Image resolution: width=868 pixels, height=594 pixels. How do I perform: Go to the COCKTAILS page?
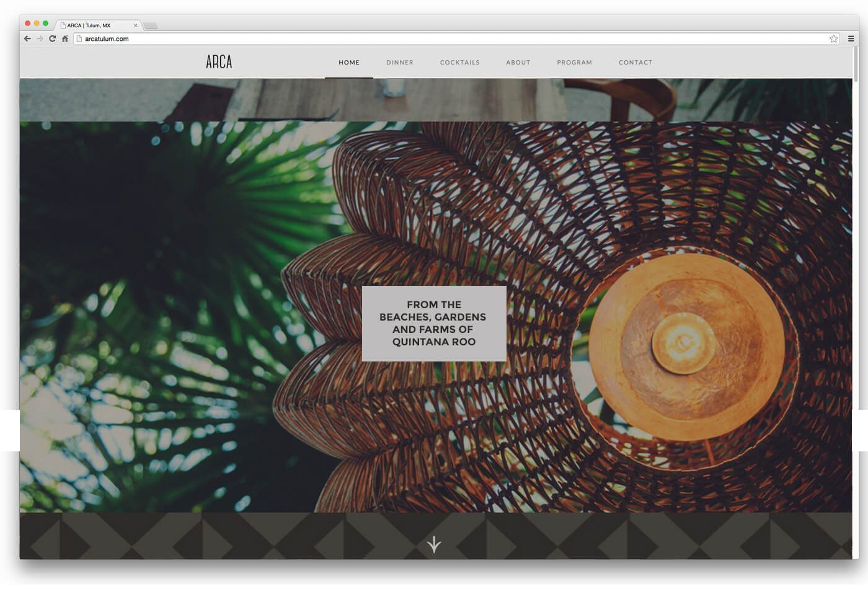459,63
